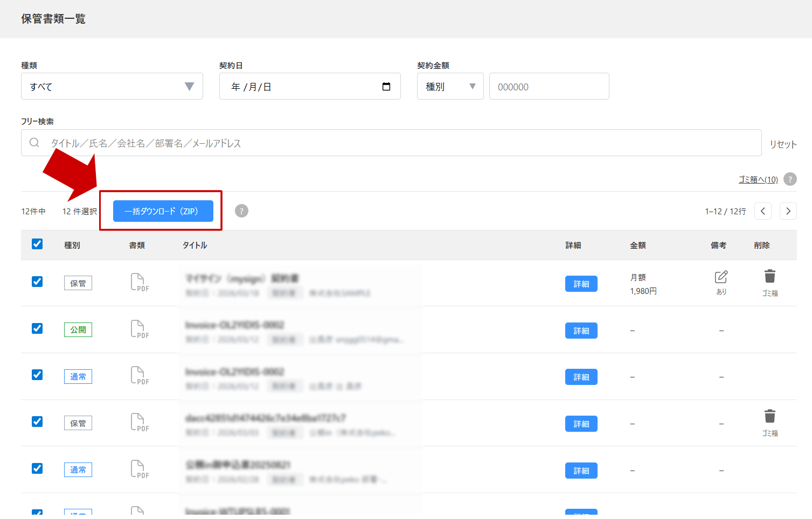Click the search magnifier icon in フリー検索
The width and height of the screenshot is (812, 519).
(x=33, y=142)
